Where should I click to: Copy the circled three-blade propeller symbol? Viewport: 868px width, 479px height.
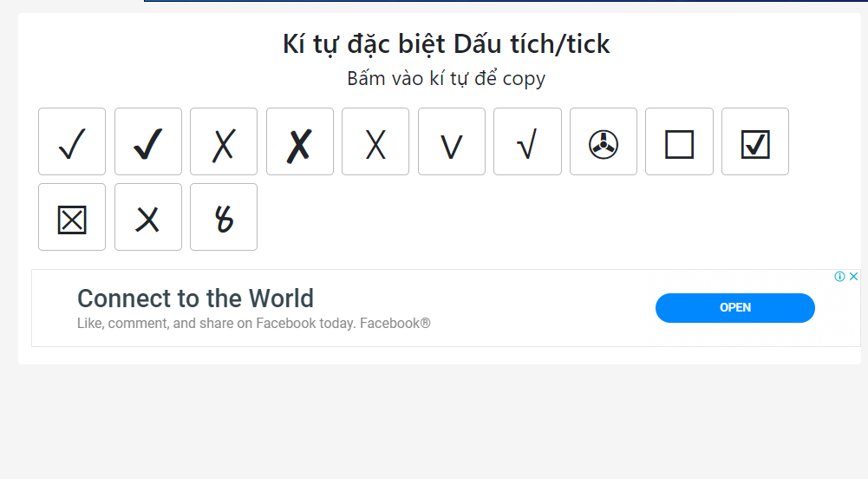click(604, 141)
